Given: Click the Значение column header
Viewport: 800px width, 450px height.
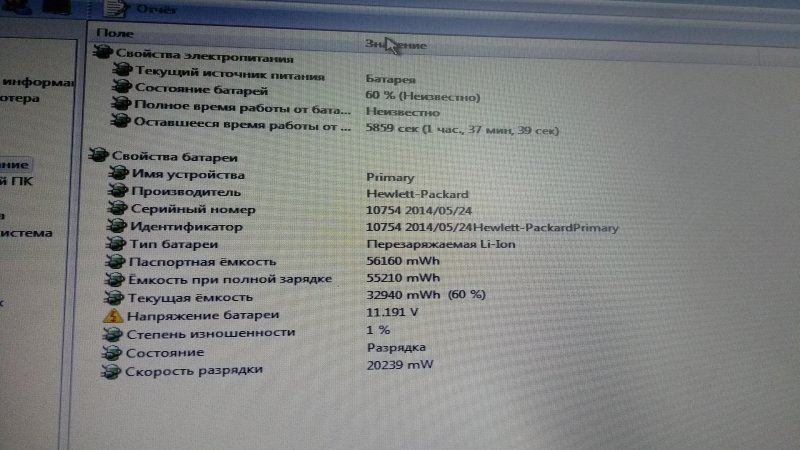Looking at the screenshot, I should [x=396, y=45].
